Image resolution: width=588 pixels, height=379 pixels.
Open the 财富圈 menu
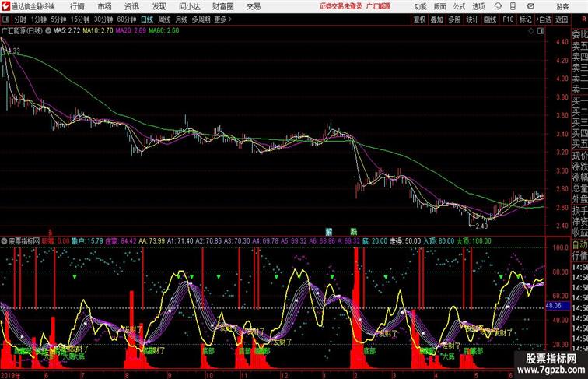pos(222,6)
